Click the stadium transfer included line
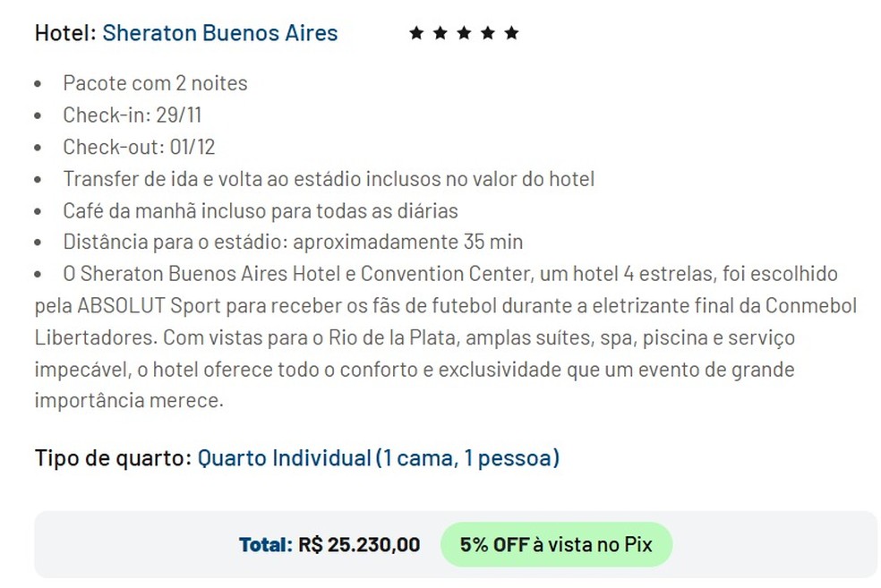 (328, 179)
